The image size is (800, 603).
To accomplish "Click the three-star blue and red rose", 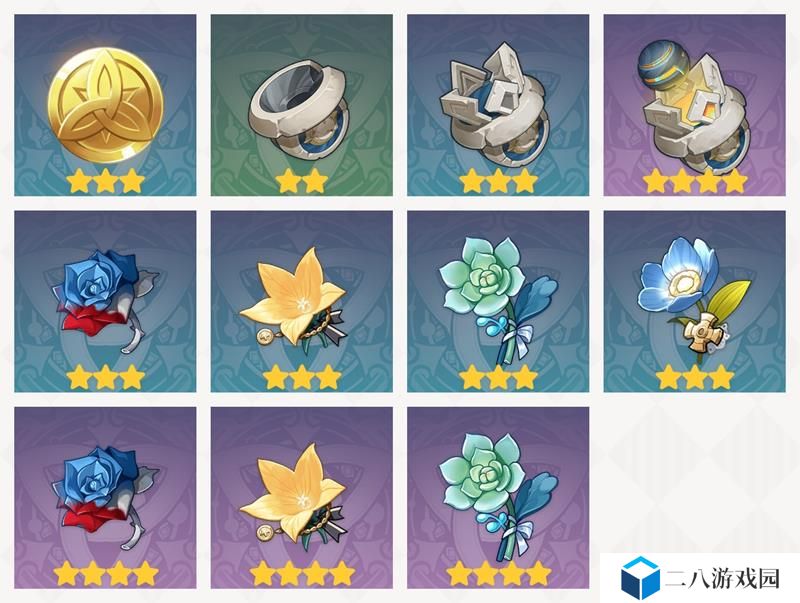I will [x=105, y=302].
